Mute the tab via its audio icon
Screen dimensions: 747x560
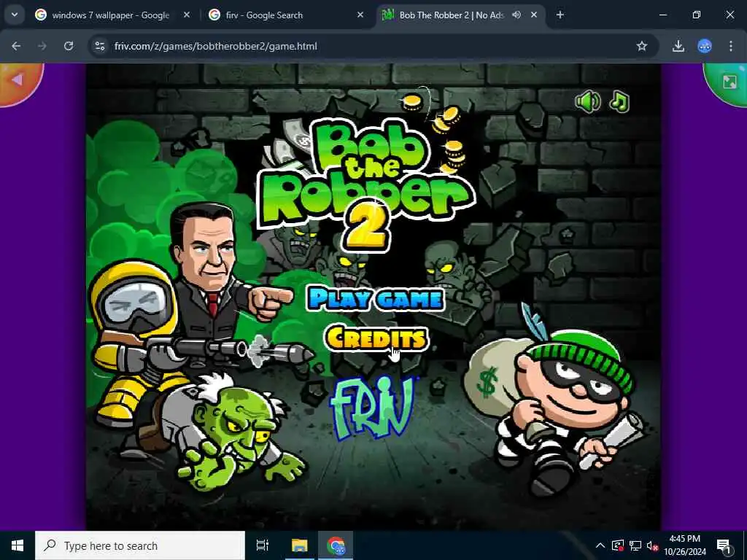tap(516, 15)
